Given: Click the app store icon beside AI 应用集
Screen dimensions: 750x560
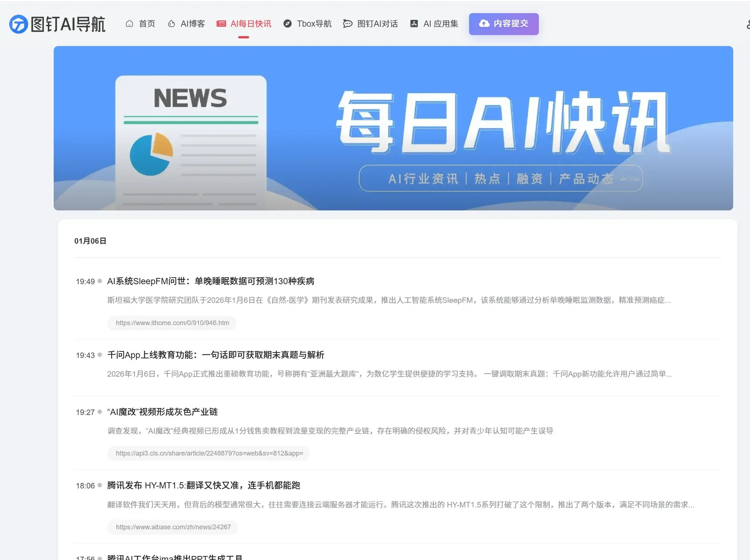Looking at the screenshot, I should (414, 24).
